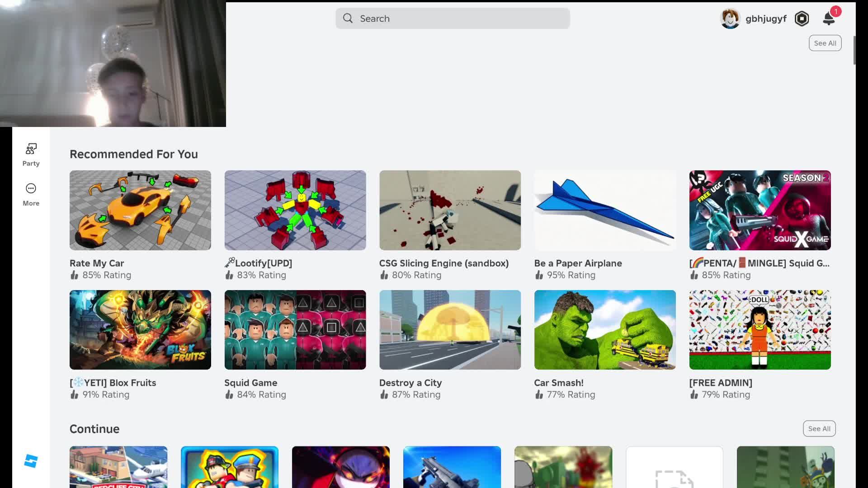Open the Be a Paper Airplane thumbnail

(605, 210)
